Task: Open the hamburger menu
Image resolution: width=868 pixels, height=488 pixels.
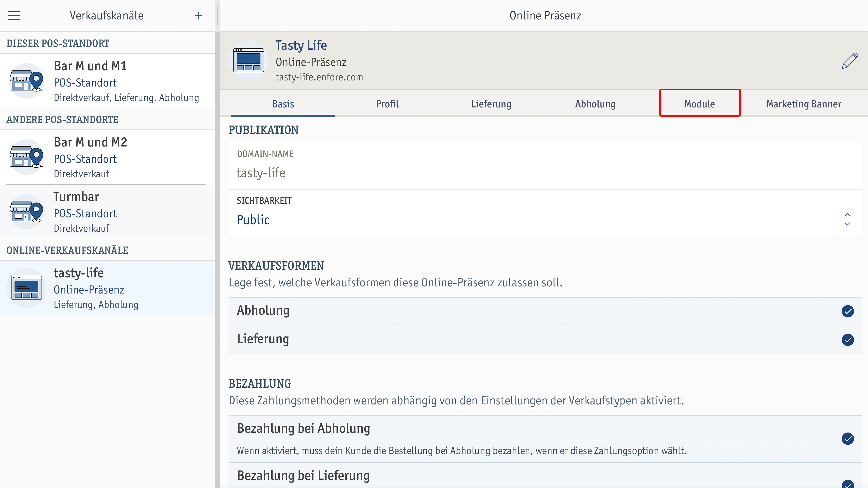Action: [x=14, y=15]
